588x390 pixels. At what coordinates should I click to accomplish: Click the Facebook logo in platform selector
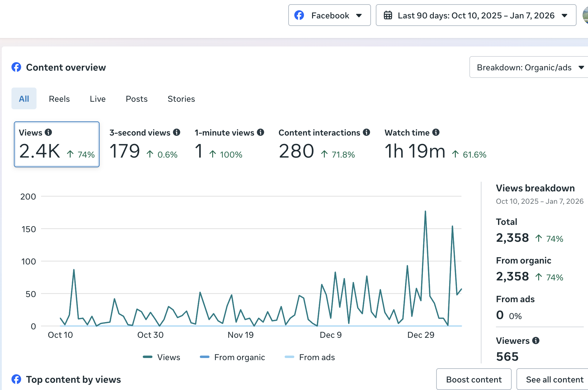pyautogui.click(x=299, y=15)
